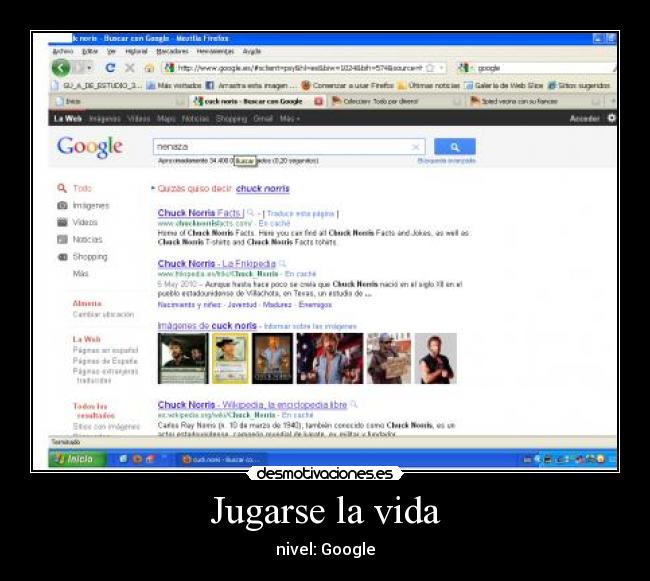The height and width of the screenshot is (581, 650).
Task: Close the cuck noris tab
Action: 318,101
